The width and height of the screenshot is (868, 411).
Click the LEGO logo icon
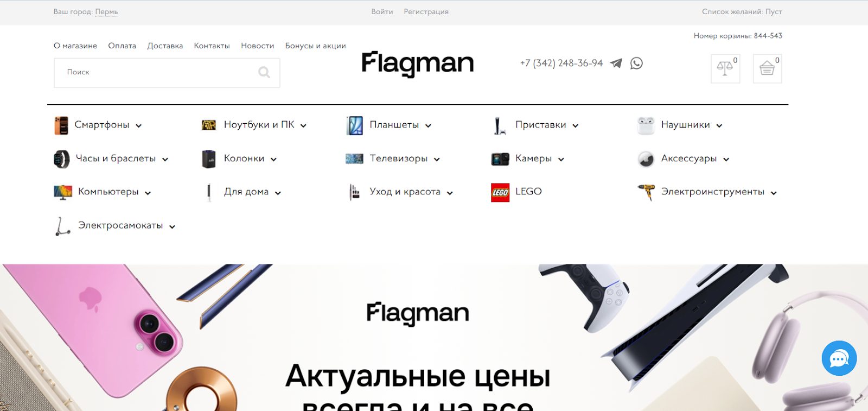[500, 192]
